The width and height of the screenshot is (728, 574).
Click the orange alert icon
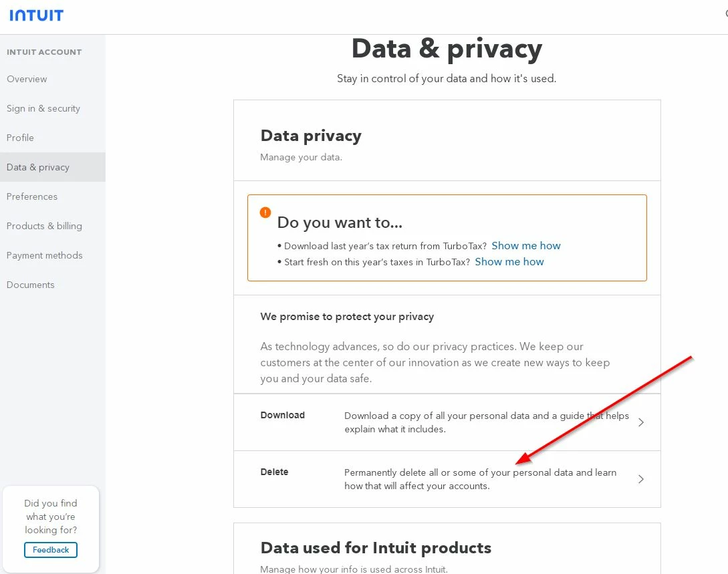coord(265,212)
